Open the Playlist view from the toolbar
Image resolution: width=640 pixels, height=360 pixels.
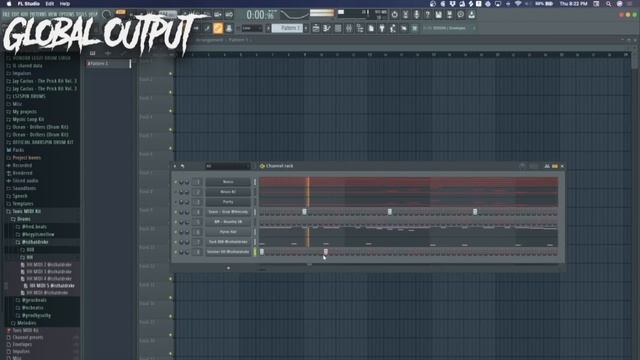click(316, 28)
